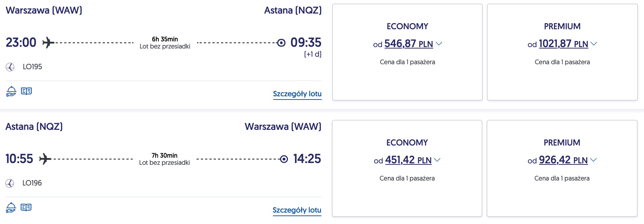Select the ECONOMY card for flight LO195
644x224 pixels.
pos(407,52)
